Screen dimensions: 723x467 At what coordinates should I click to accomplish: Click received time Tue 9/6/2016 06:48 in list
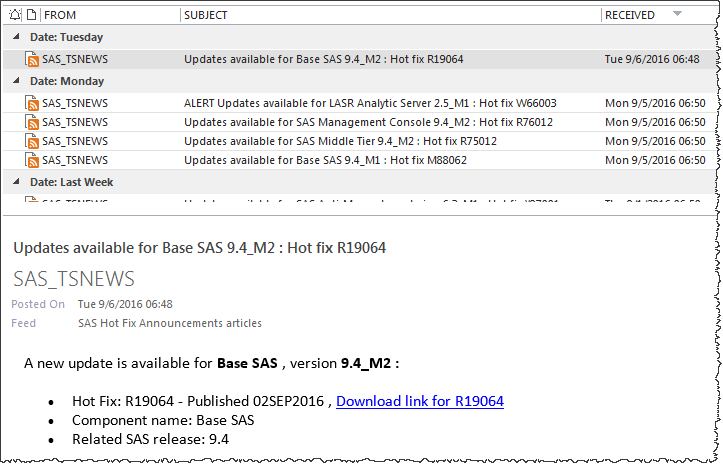point(652,59)
